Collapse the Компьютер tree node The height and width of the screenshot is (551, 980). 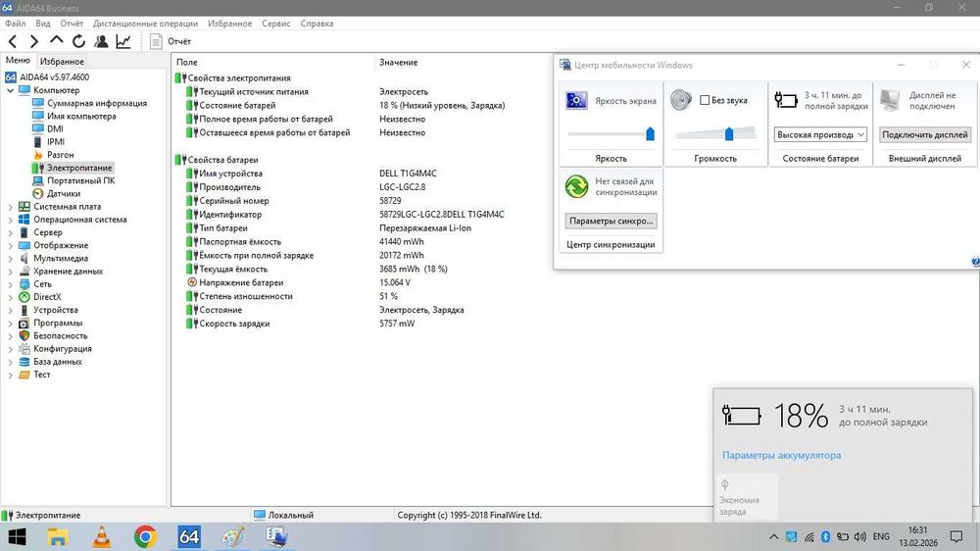10,90
